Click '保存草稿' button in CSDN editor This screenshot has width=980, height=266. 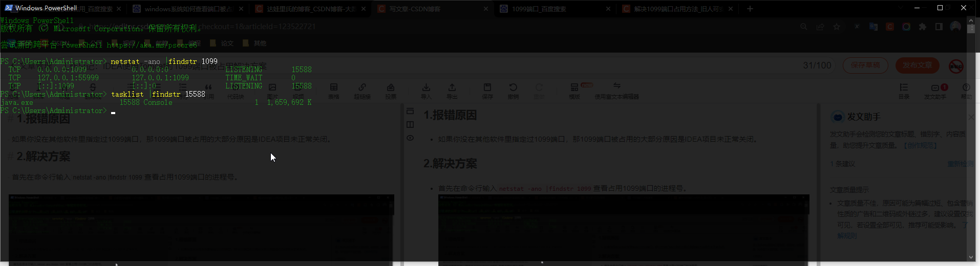(x=865, y=65)
